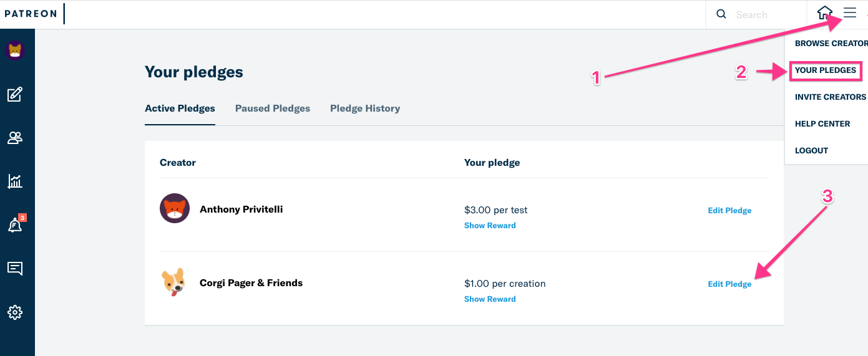This screenshot has width=868, height=356.
Task: Open the patrons people icon
Action: [15, 138]
